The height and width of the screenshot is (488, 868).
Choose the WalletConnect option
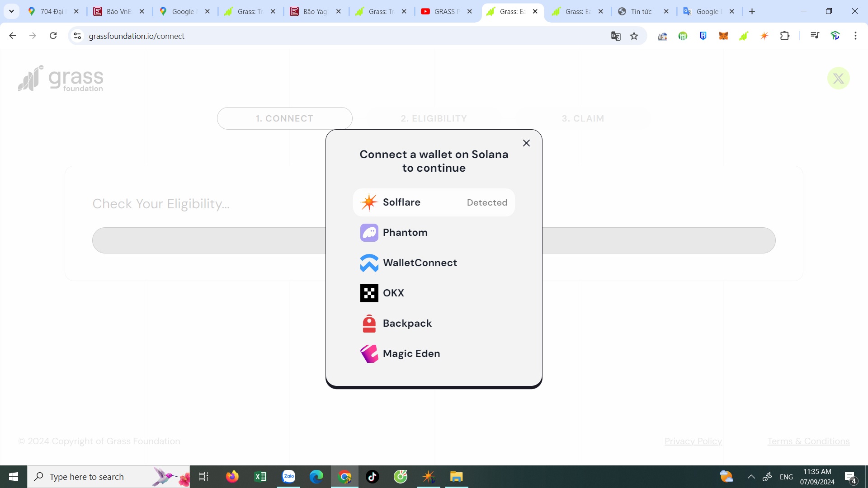tap(434, 263)
